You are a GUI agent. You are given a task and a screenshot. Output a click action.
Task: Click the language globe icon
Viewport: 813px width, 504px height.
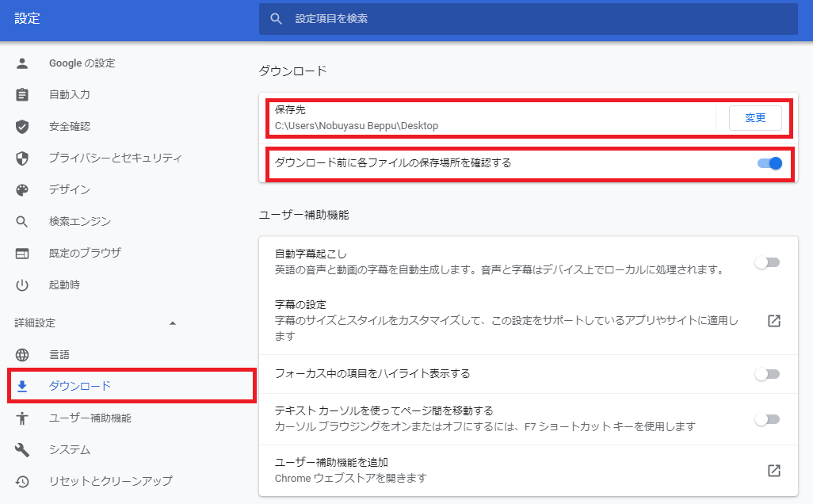click(22, 354)
